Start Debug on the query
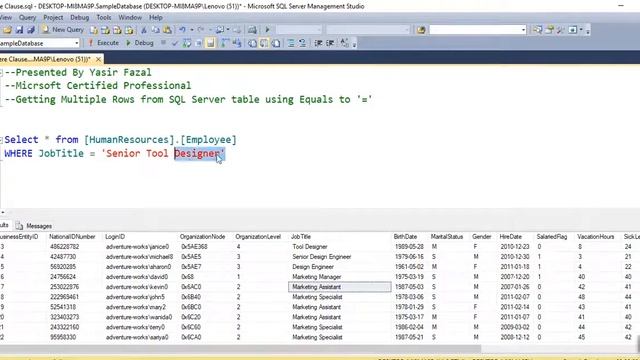The width and height of the screenshot is (640, 360). pyautogui.click(x=140, y=43)
